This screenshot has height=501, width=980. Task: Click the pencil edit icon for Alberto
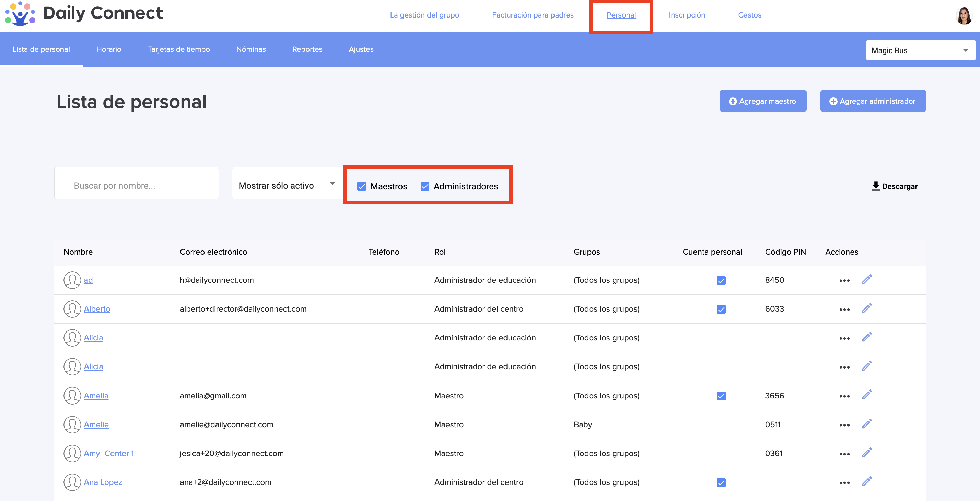coord(867,308)
